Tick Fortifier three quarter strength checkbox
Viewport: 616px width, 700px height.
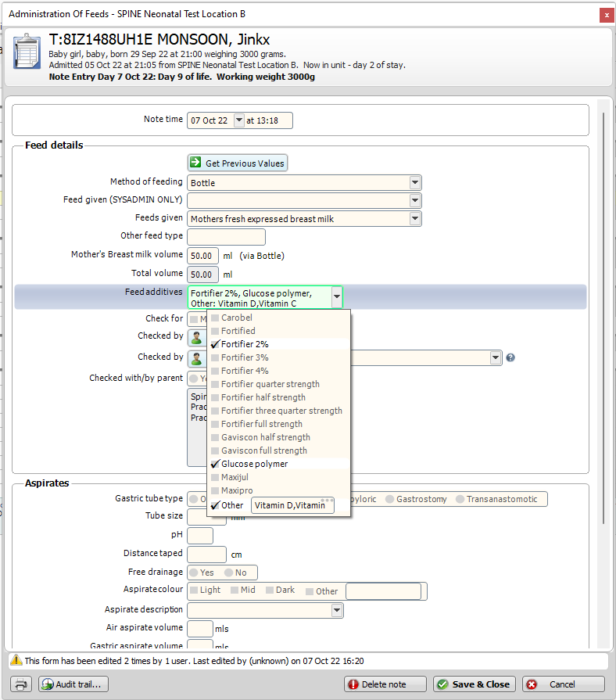[215, 411]
